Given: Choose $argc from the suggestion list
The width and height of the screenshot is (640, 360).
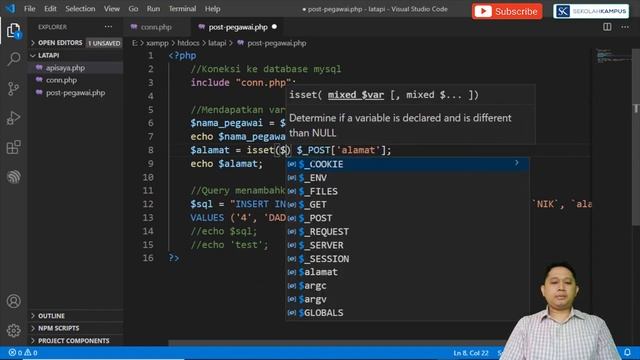Looking at the screenshot, I should (407, 286).
